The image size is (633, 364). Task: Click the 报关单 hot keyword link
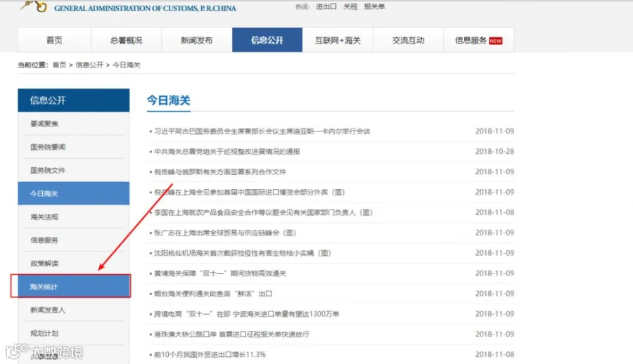click(x=374, y=6)
